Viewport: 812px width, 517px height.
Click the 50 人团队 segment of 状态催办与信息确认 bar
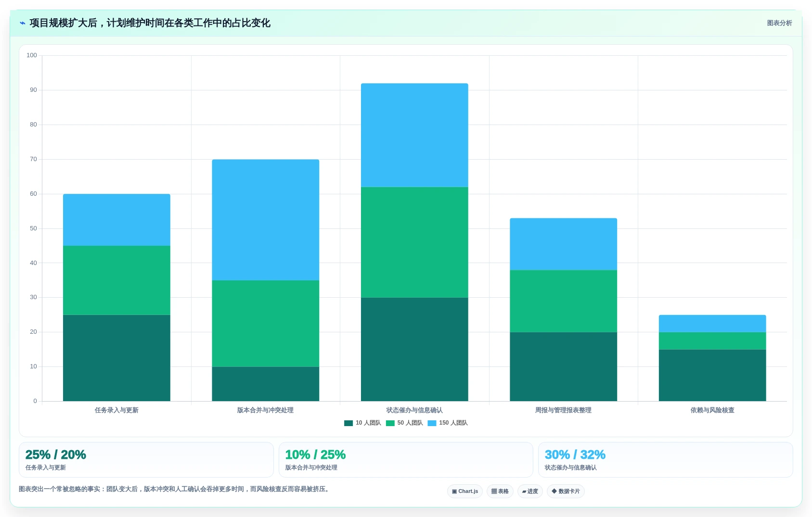pyautogui.click(x=414, y=242)
